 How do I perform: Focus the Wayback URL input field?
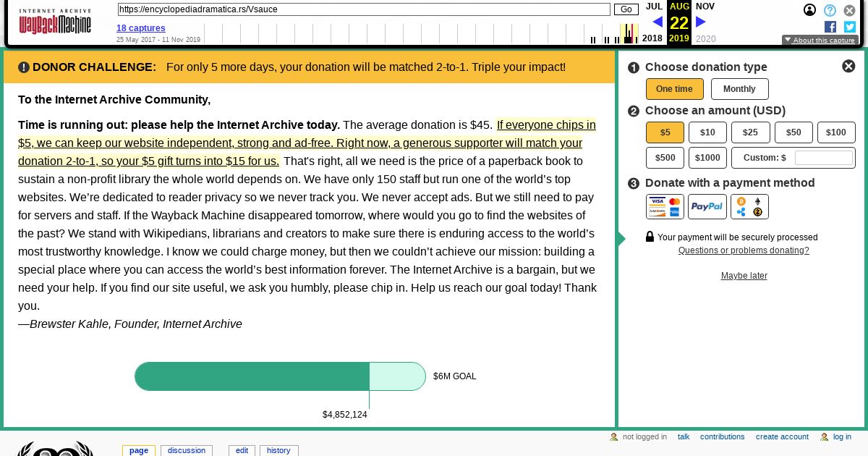click(x=364, y=9)
